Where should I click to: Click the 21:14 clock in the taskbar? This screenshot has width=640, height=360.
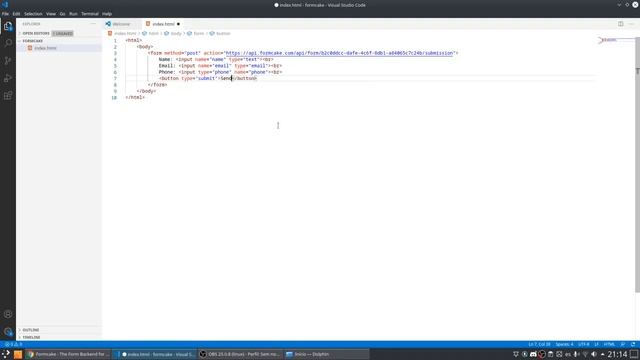click(617, 354)
